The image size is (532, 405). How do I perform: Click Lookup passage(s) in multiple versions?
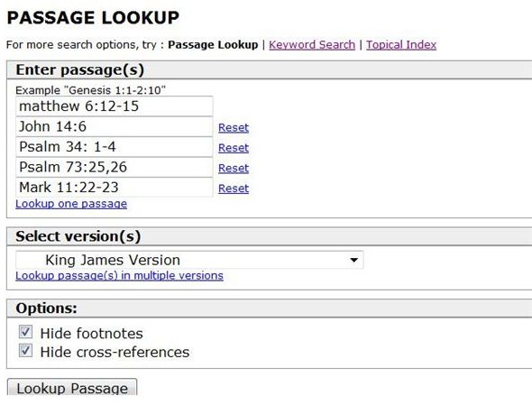(119, 275)
